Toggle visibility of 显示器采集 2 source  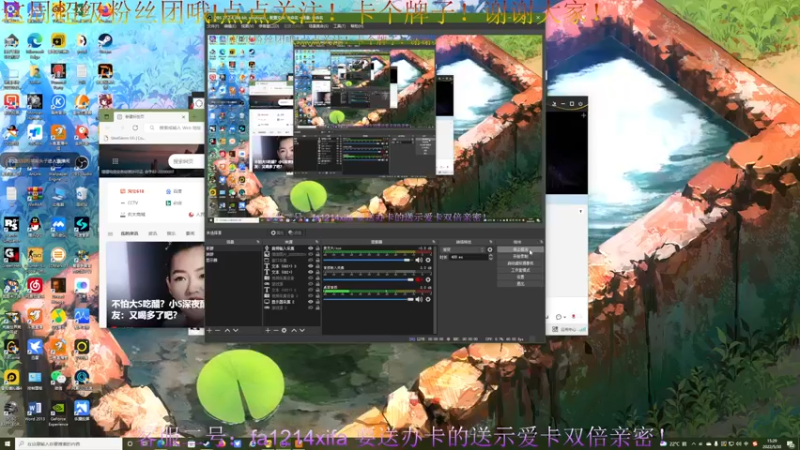[310, 302]
